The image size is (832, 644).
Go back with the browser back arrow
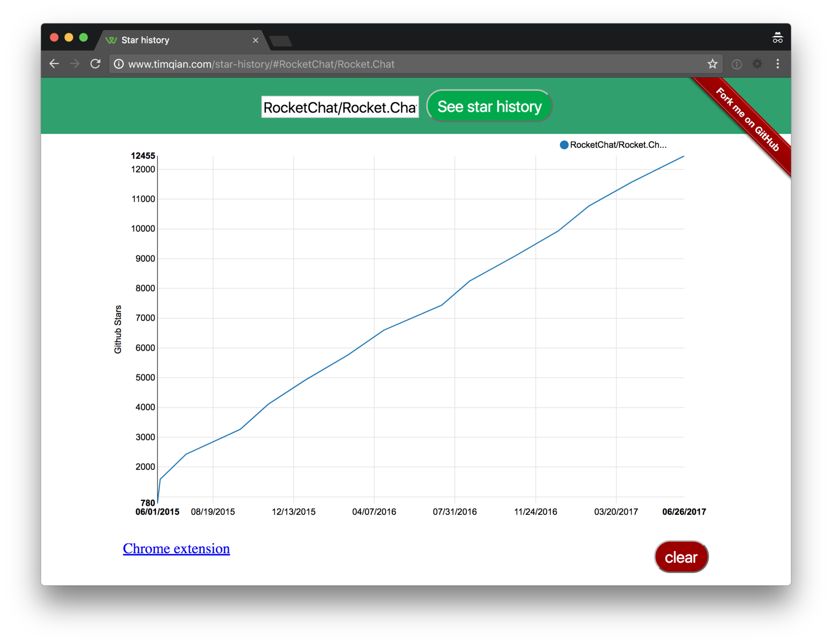tap(54, 64)
